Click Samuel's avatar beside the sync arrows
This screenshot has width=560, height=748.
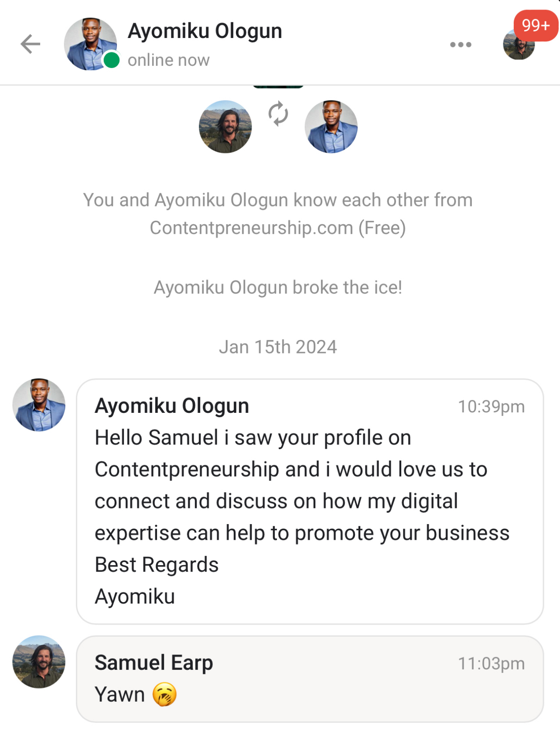[x=225, y=127]
